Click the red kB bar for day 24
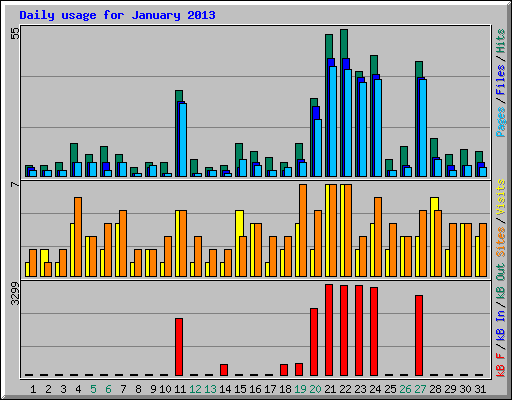The width and height of the screenshot is (512, 400). click(374, 331)
